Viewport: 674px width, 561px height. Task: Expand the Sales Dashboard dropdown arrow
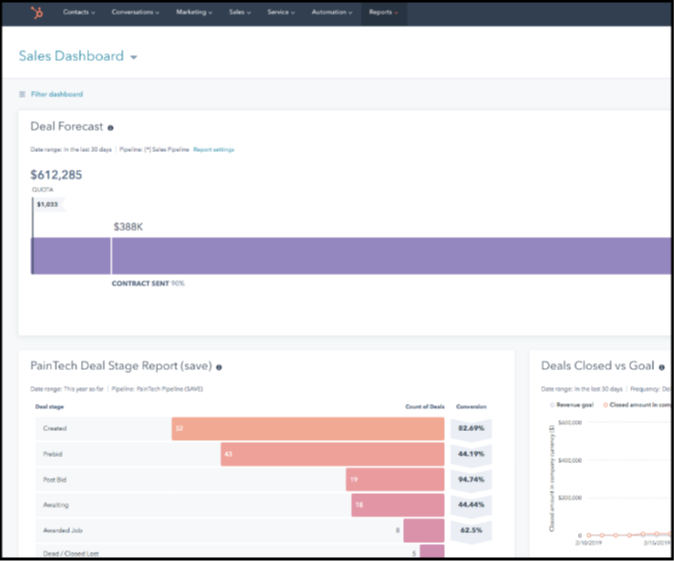(x=134, y=58)
